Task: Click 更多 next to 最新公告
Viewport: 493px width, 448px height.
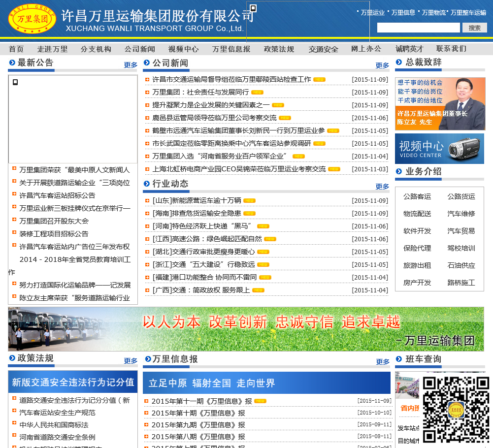Action: [131, 65]
